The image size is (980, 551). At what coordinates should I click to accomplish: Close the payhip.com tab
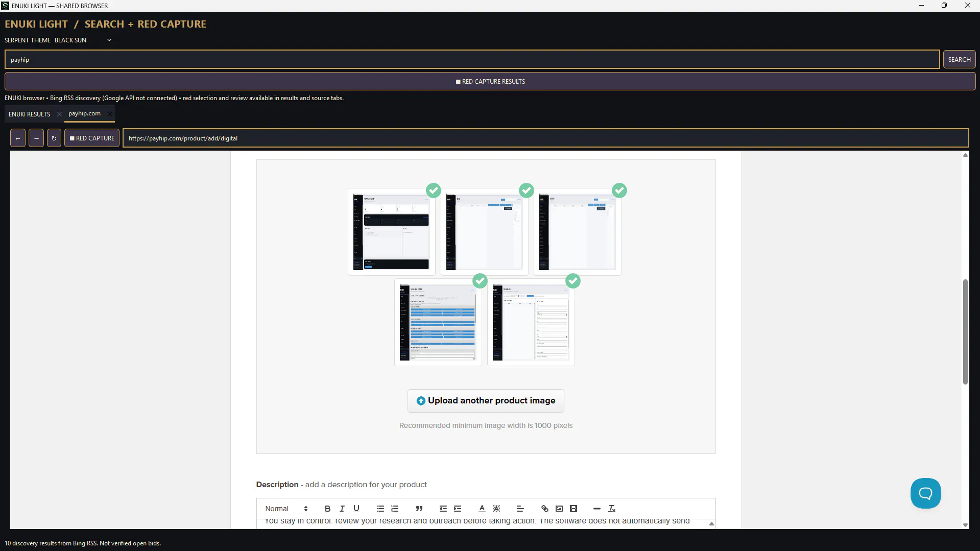(x=110, y=114)
